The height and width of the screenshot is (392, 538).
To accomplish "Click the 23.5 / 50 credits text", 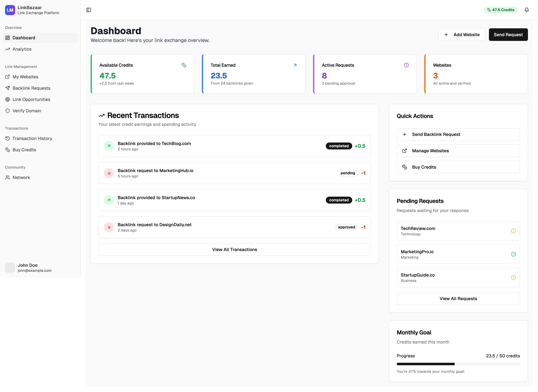I will [x=503, y=356].
